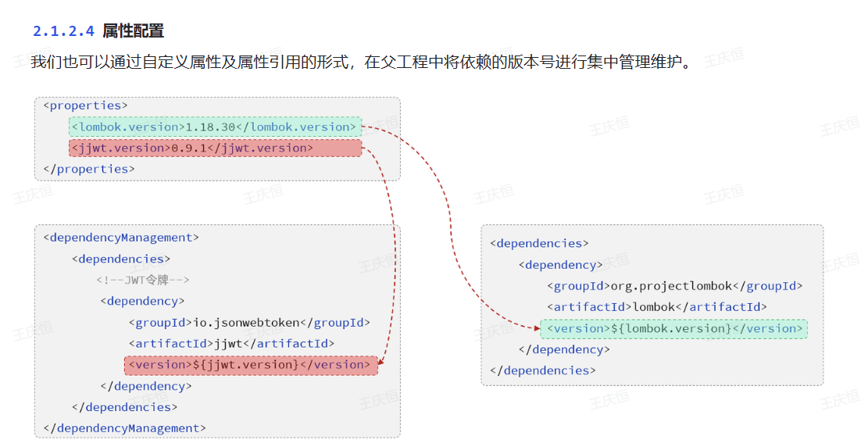
Task: Select the green lombok.version 1.18.30 property line
Action: pyautogui.click(x=215, y=127)
